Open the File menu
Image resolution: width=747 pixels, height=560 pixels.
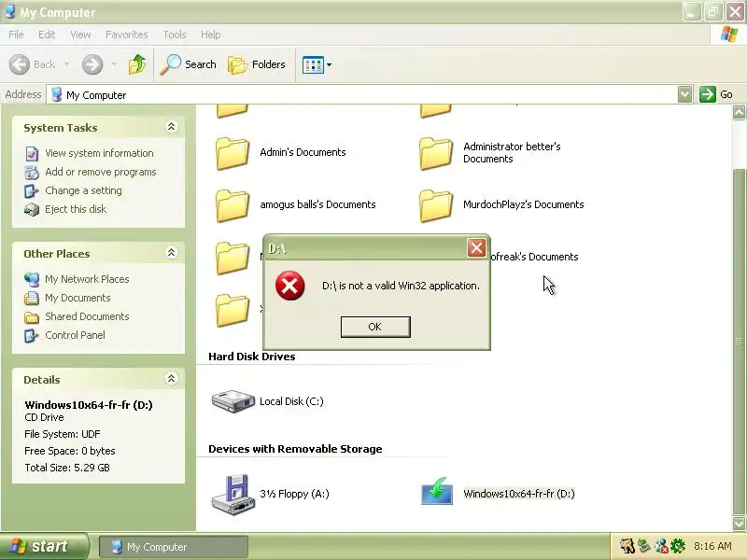click(x=16, y=35)
